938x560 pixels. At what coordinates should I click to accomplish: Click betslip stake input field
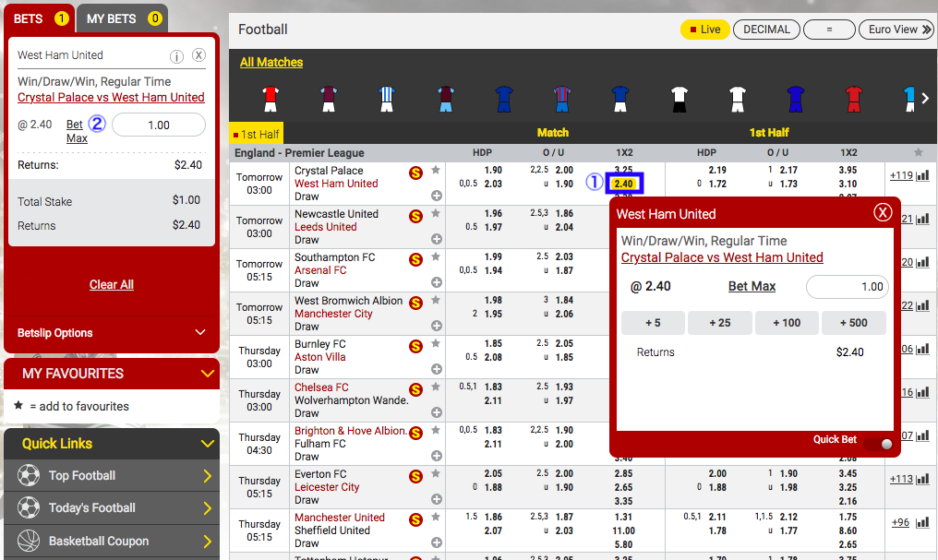[x=159, y=125]
